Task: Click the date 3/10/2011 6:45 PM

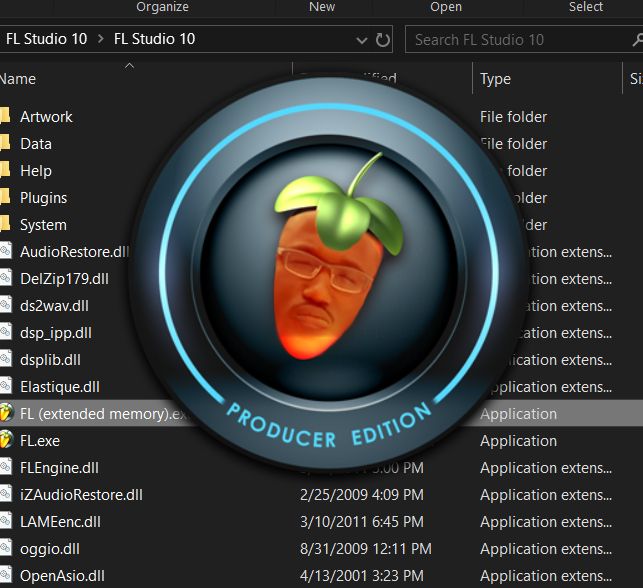Action: point(362,522)
